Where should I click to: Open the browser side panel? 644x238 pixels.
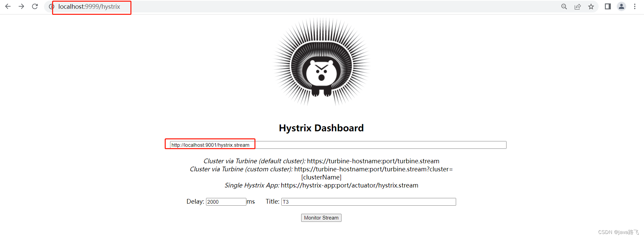608,6
